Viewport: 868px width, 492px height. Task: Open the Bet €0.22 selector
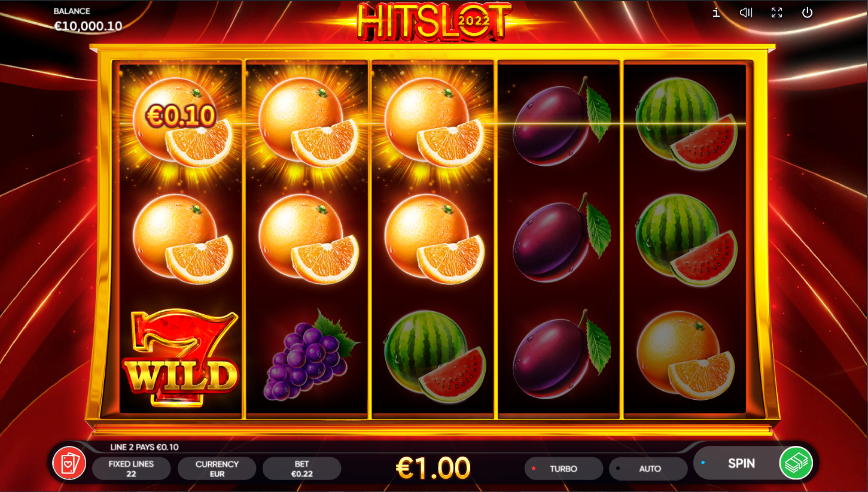301,469
